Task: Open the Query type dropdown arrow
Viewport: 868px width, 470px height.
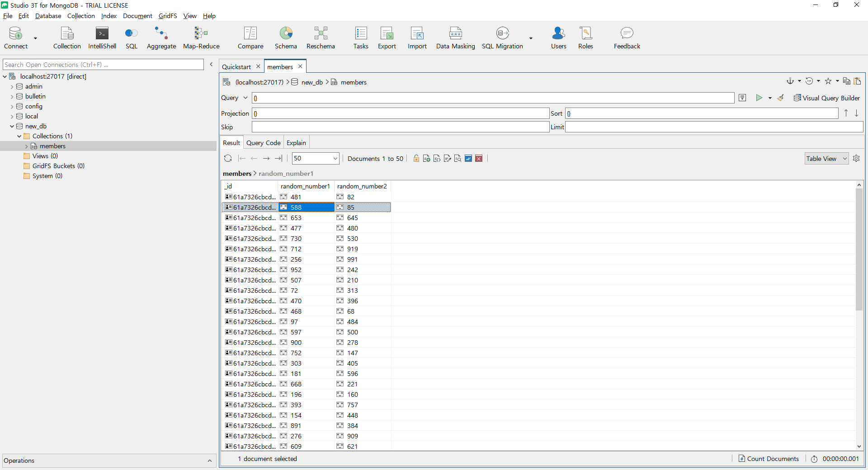Action: 245,98
